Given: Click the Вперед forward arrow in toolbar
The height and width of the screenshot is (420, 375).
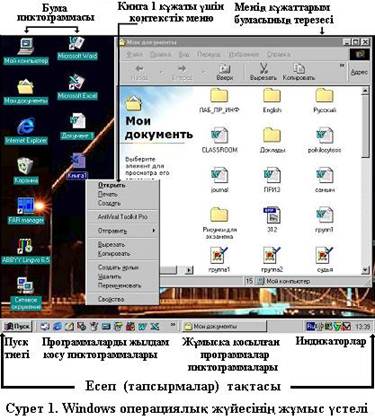Looking at the screenshot, I should pos(182,72).
